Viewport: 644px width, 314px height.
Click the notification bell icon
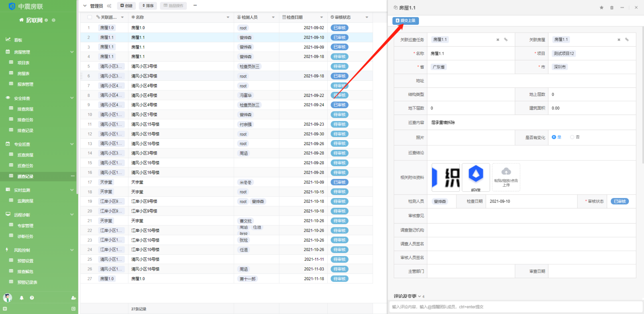tap(22, 298)
